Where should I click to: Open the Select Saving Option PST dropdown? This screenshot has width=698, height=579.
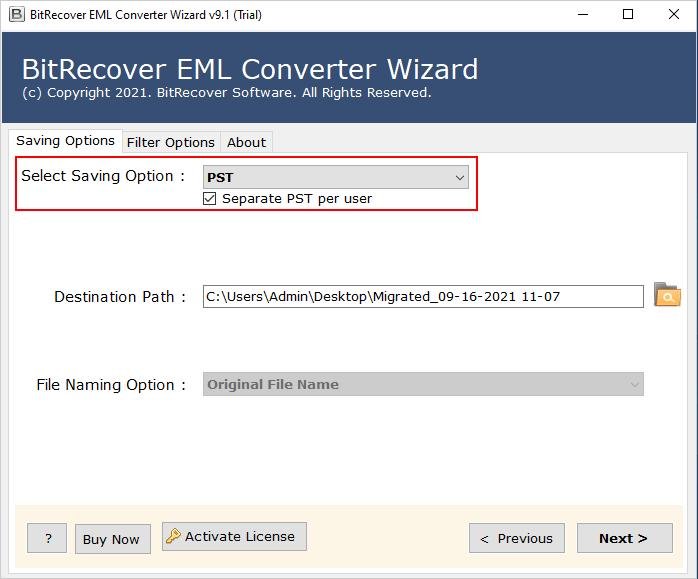336,177
